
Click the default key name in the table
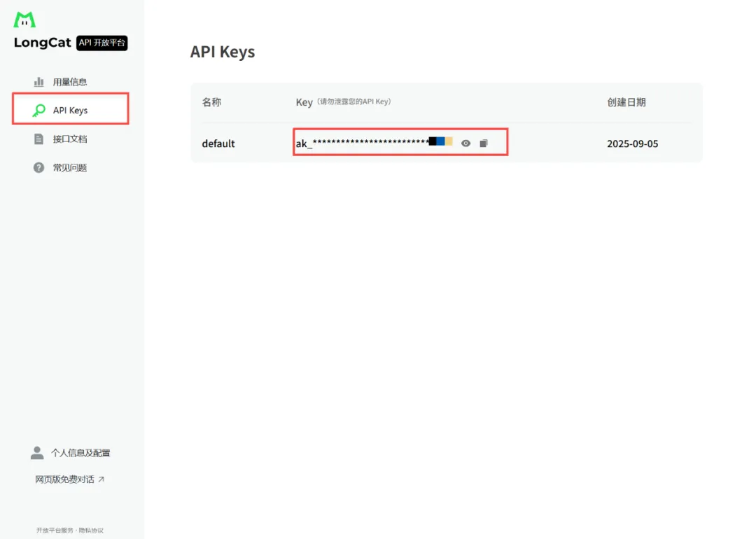tap(218, 143)
